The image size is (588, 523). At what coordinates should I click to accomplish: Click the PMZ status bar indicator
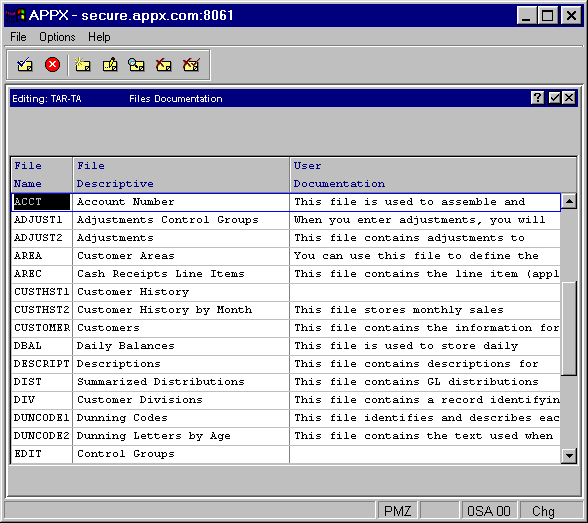click(x=398, y=511)
